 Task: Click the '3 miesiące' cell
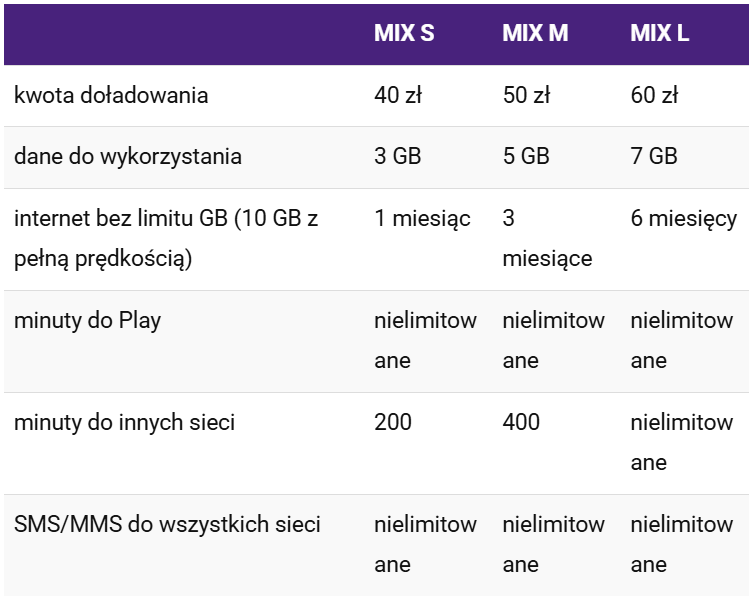tap(547, 238)
